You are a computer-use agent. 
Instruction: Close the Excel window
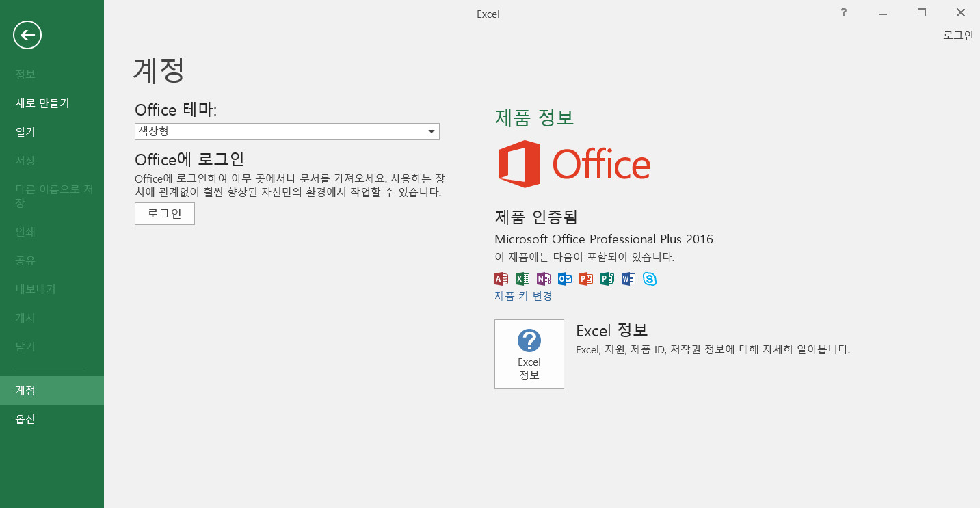(961, 12)
